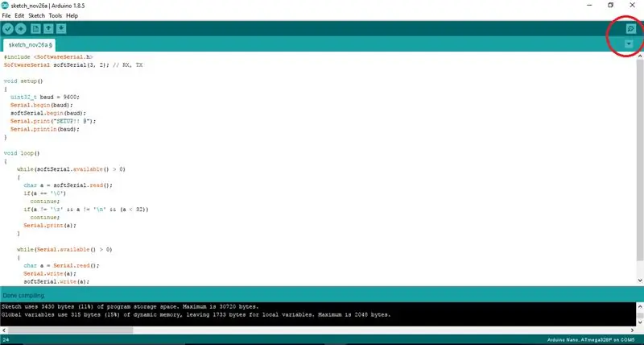
Task: Click the 'while(softSerial.available() > 0)' line
Action: pyautogui.click(x=71, y=169)
